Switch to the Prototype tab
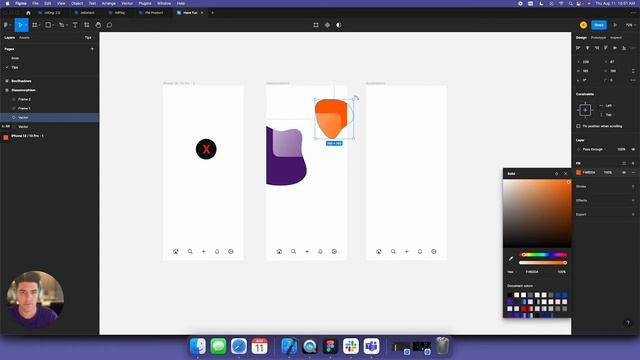640x360 pixels. click(598, 38)
